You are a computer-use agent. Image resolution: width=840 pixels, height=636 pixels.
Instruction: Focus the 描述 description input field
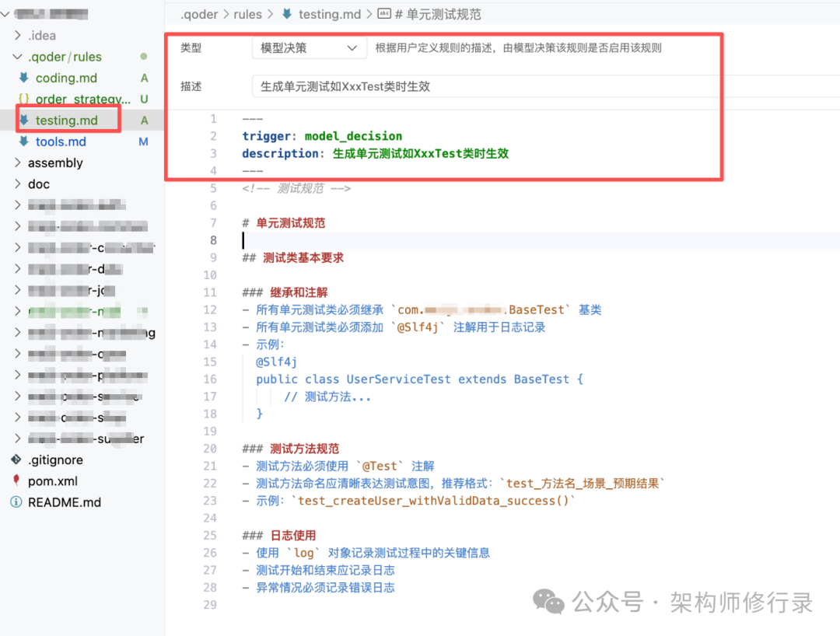545,87
